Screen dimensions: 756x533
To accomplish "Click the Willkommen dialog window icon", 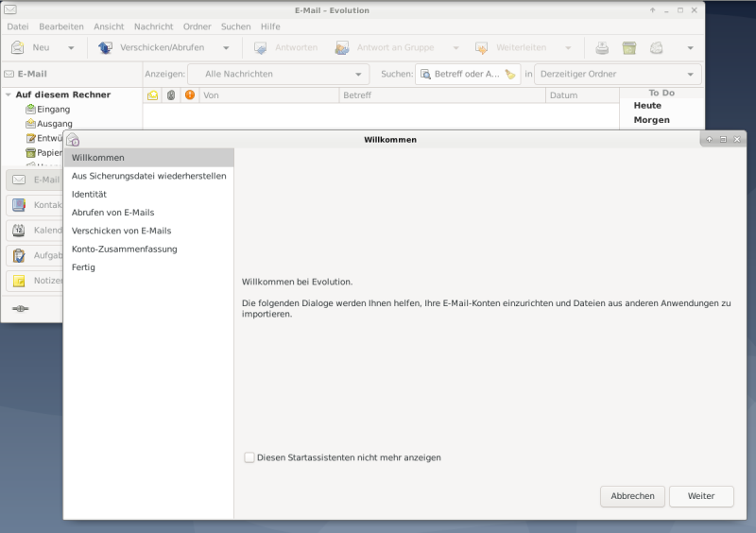I will coord(73,140).
